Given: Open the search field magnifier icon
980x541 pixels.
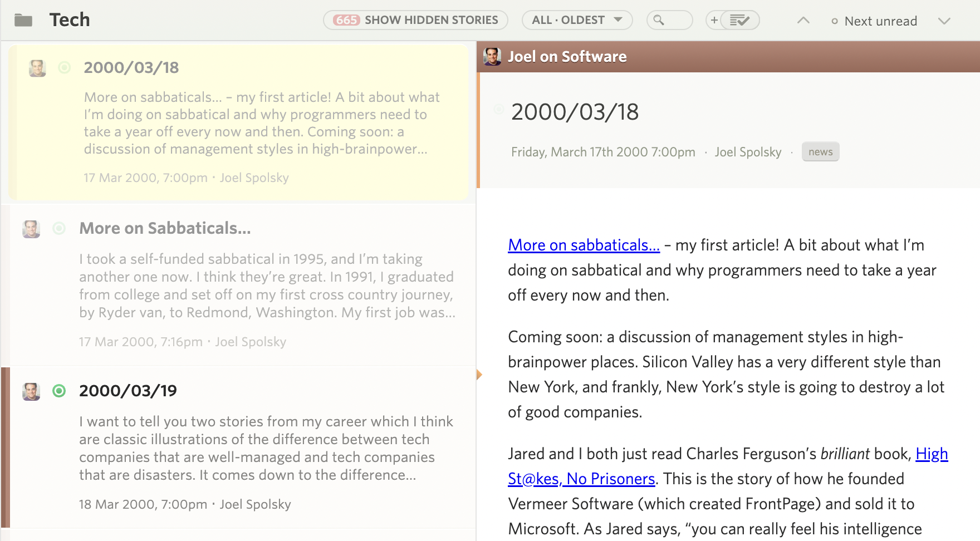Looking at the screenshot, I should 660,19.
